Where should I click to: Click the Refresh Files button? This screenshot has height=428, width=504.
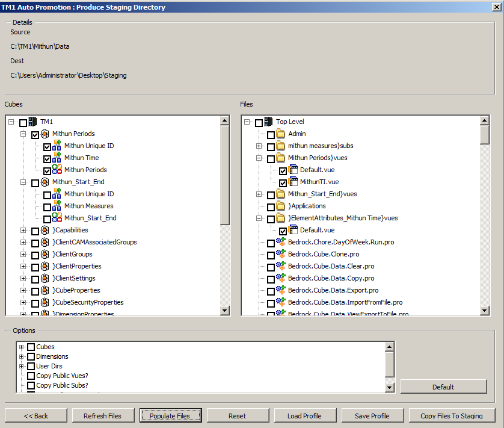(x=103, y=416)
